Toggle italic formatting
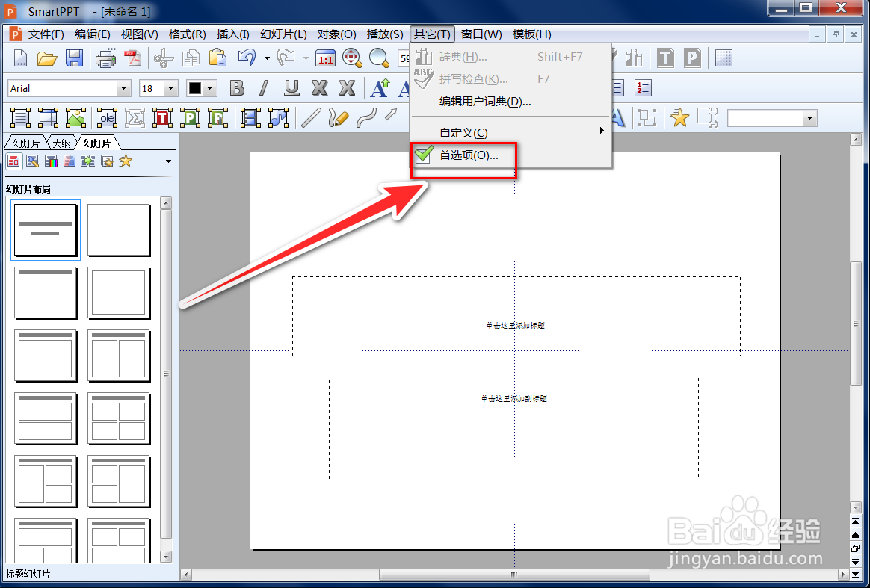Viewport: 870px width, 588px height. click(265, 87)
